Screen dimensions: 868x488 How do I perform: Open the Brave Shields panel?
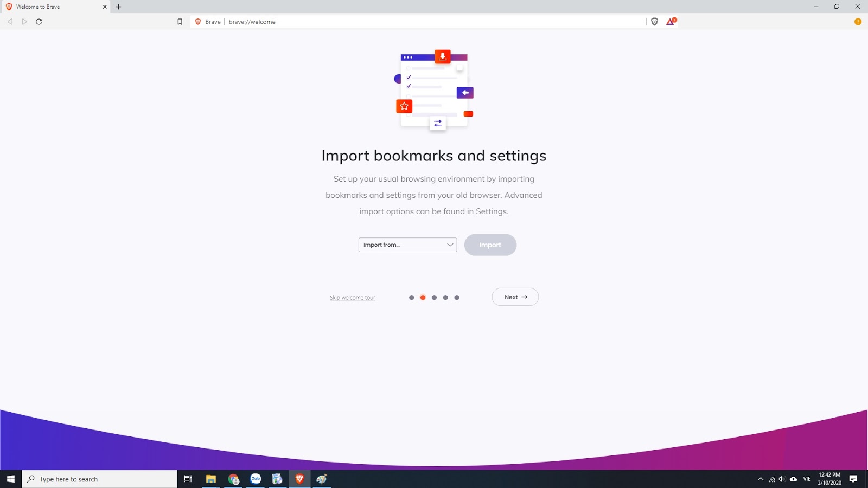coord(654,22)
